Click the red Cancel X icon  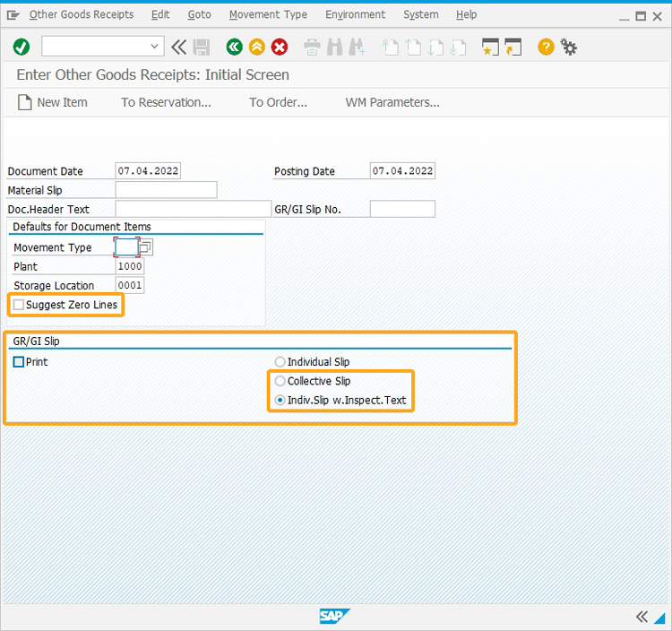[x=280, y=47]
